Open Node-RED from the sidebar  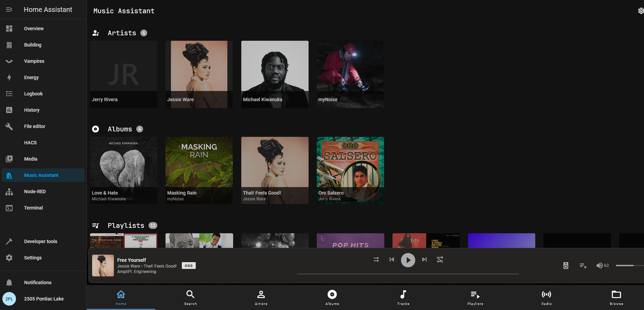click(x=43, y=192)
